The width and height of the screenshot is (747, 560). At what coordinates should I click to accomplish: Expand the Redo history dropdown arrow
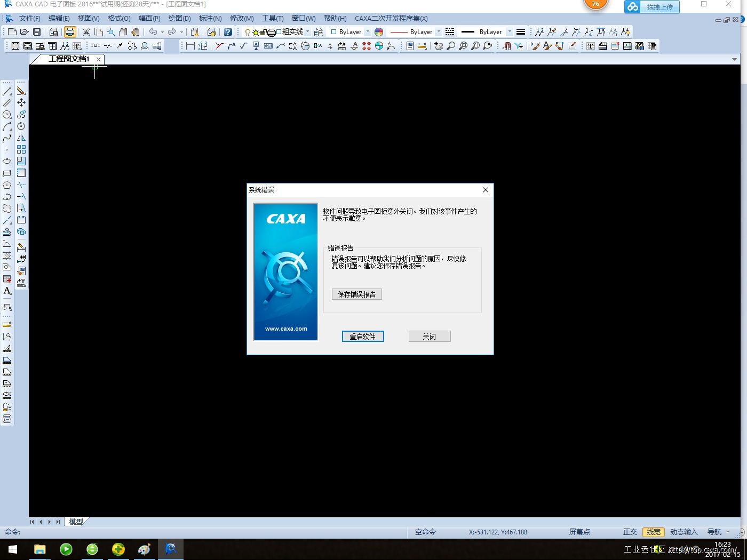coord(181,32)
